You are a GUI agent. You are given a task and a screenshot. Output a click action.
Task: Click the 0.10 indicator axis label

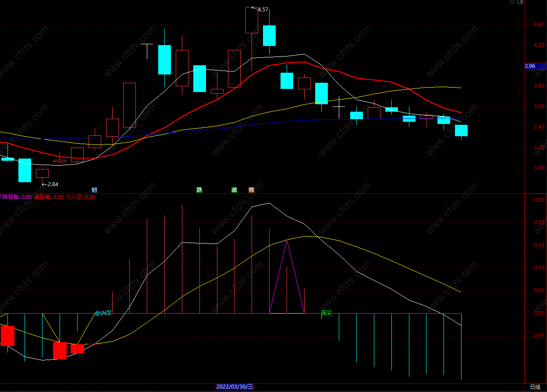(539, 268)
